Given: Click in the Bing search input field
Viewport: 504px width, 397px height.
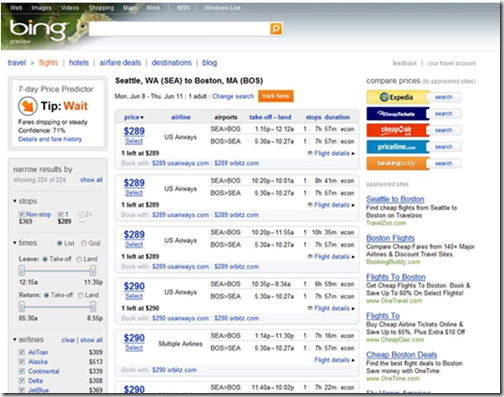Looking at the screenshot, I should tap(179, 29).
